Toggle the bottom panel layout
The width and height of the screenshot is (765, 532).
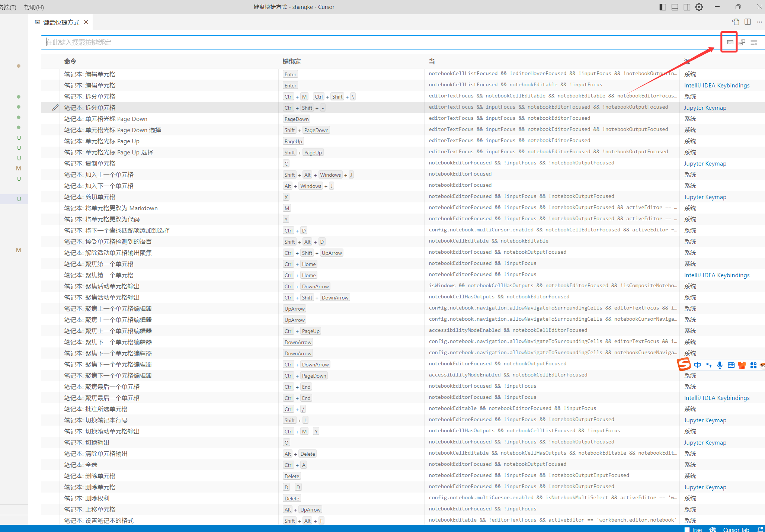pyautogui.click(x=675, y=7)
